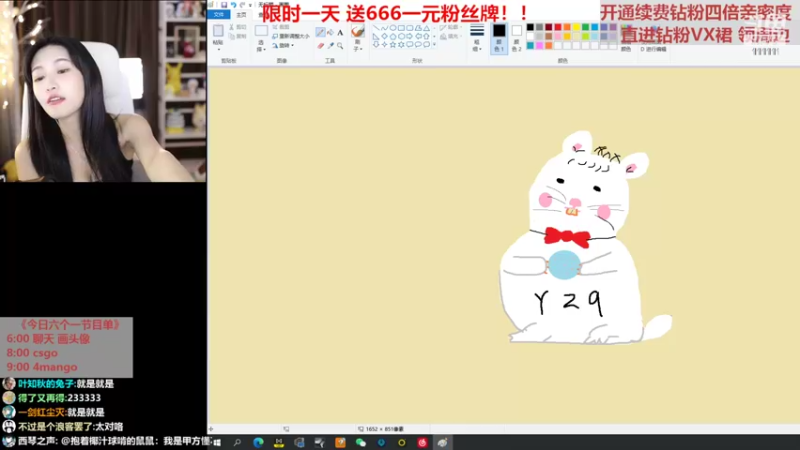Choose the orange color swatch in top row

coord(567,27)
